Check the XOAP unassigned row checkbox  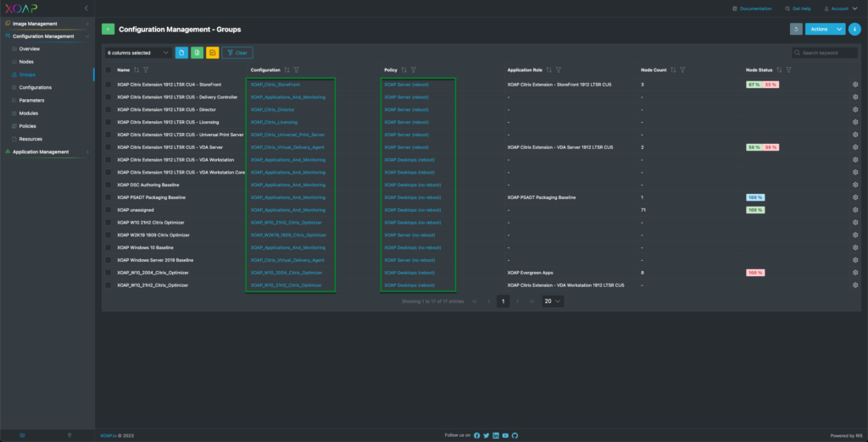click(108, 209)
